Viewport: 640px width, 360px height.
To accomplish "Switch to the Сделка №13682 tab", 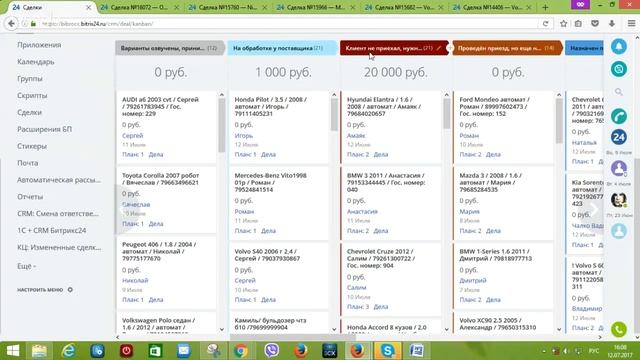I will pyautogui.click(x=404, y=7).
